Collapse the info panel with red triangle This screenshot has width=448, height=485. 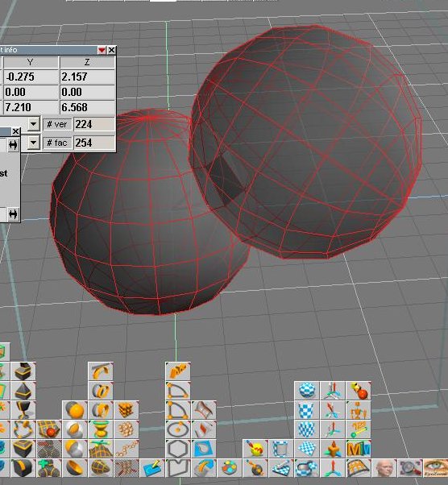point(102,50)
